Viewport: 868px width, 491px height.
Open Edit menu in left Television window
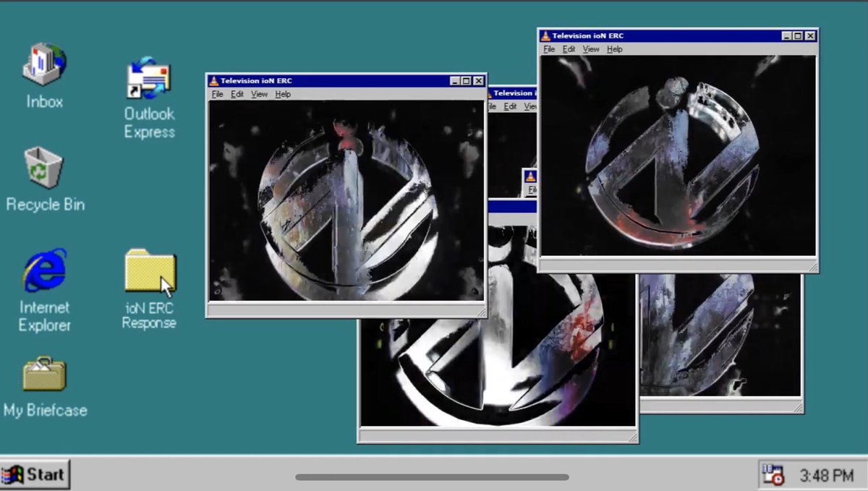(x=237, y=94)
